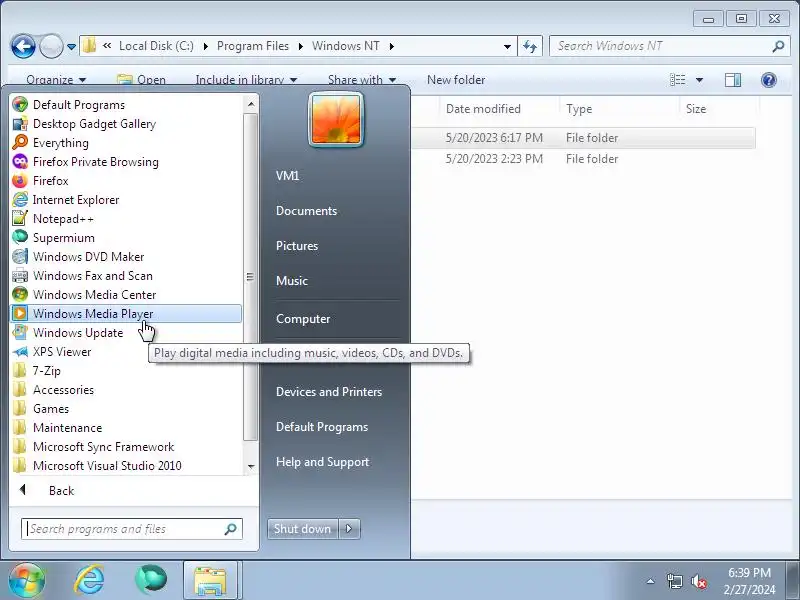Launch XPS Viewer icon
The width and height of the screenshot is (800, 600).
pos(20,352)
